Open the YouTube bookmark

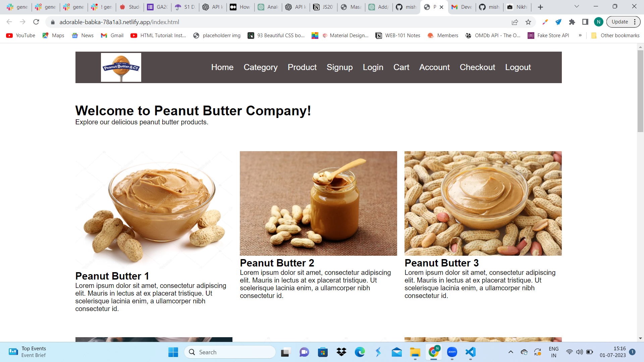coord(20,35)
